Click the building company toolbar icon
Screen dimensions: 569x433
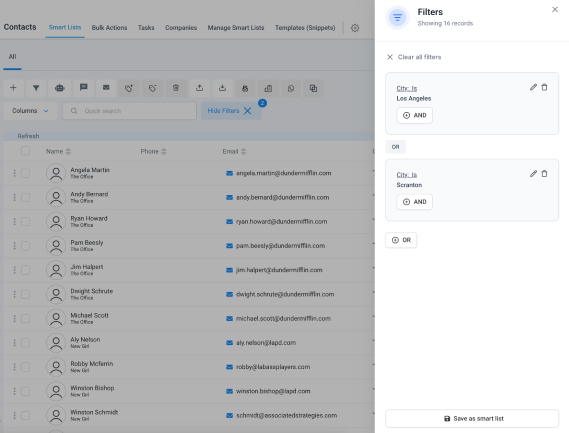coord(268,88)
